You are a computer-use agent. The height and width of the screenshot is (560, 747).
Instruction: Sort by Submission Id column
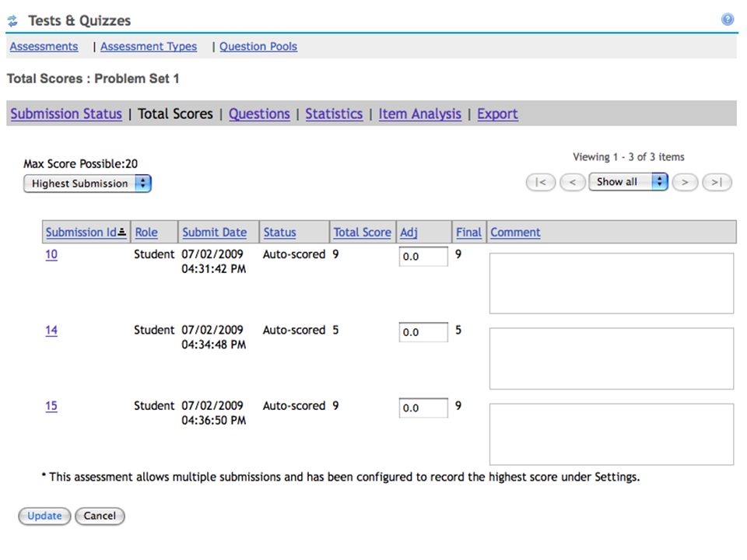coord(81,232)
